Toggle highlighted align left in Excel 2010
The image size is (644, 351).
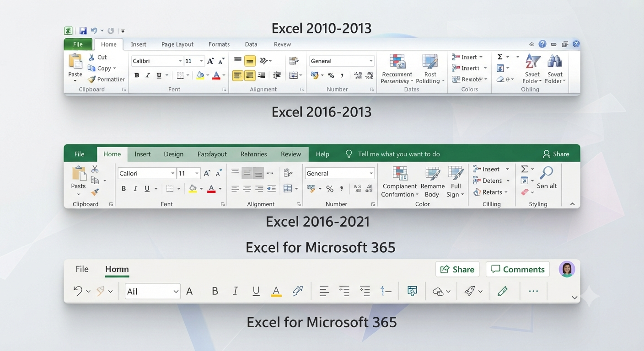[237, 75]
